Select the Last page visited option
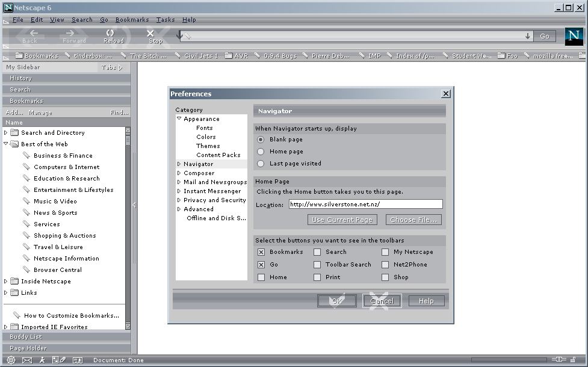 [x=261, y=164]
